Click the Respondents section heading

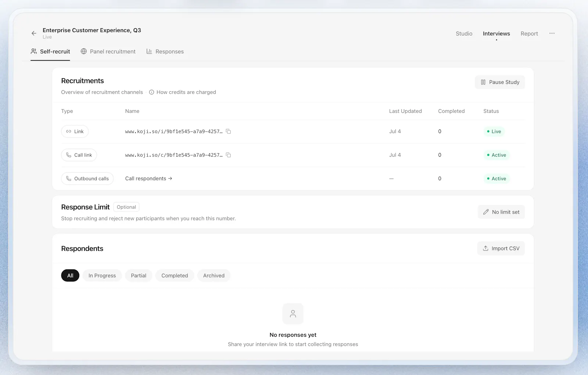coord(82,249)
